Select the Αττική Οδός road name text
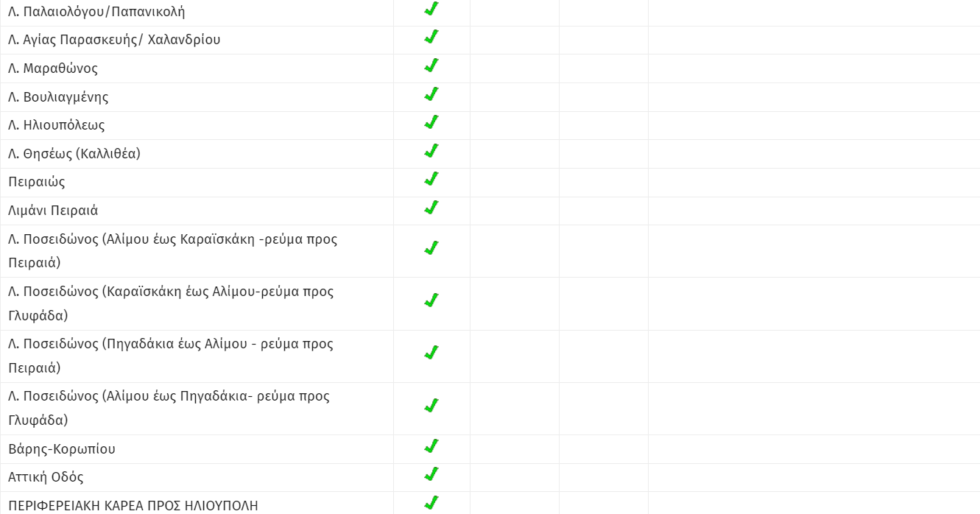Screen dimensions: 980x514 click(x=46, y=477)
